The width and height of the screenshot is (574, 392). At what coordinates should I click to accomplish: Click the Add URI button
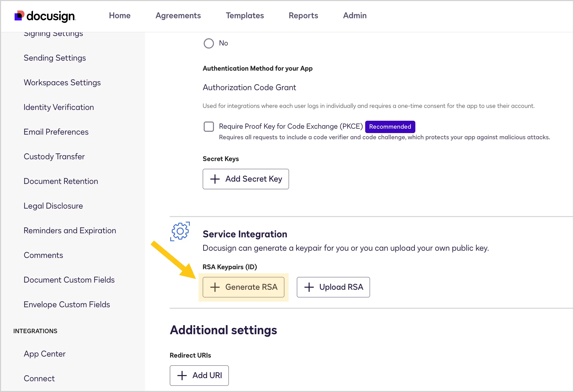199,376
